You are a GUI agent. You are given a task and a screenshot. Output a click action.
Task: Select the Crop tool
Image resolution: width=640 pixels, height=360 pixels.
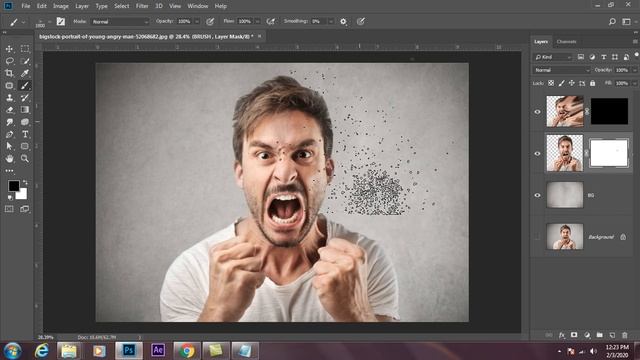9,73
